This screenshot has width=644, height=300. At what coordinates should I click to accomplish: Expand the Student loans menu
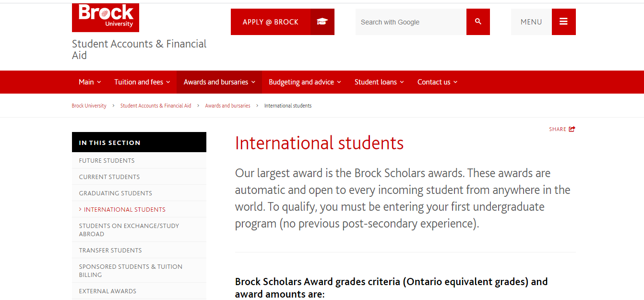(x=379, y=82)
